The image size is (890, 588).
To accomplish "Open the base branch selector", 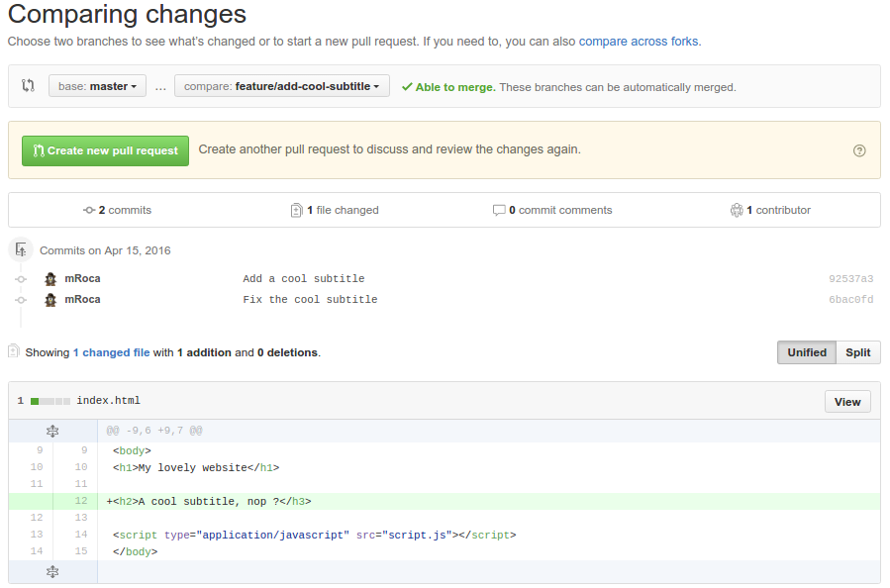I will [97, 86].
